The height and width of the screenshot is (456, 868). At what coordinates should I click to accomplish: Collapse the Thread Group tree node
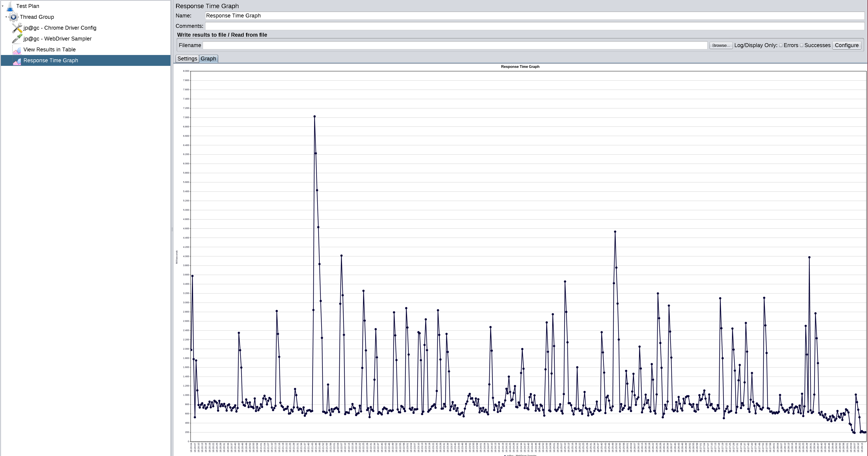(6, 17)
